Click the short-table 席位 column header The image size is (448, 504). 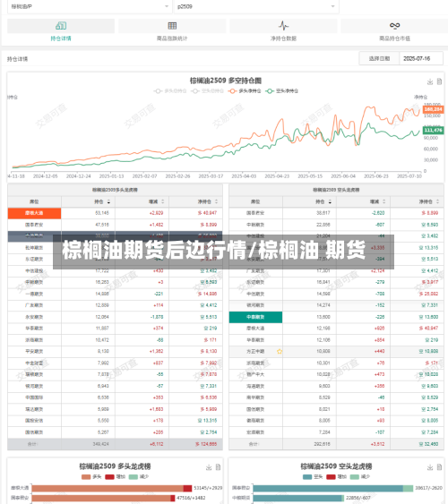(x=255, y=201)
